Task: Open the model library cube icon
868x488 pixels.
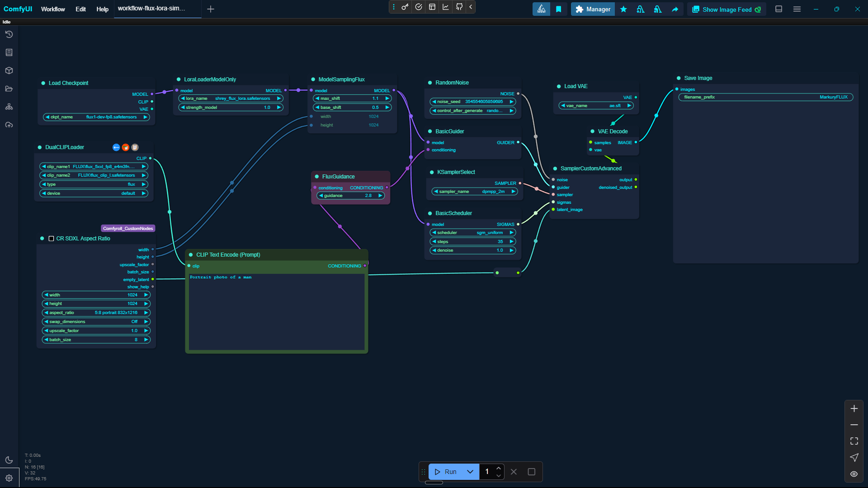Action: tap(9, 70)
